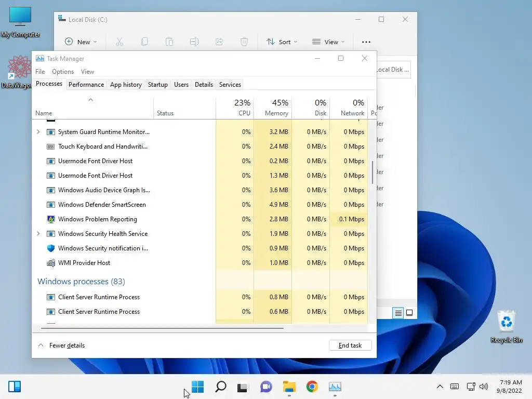Click the Task Manager taskbar icon
The image size is (532, 399).
[335, 387]
